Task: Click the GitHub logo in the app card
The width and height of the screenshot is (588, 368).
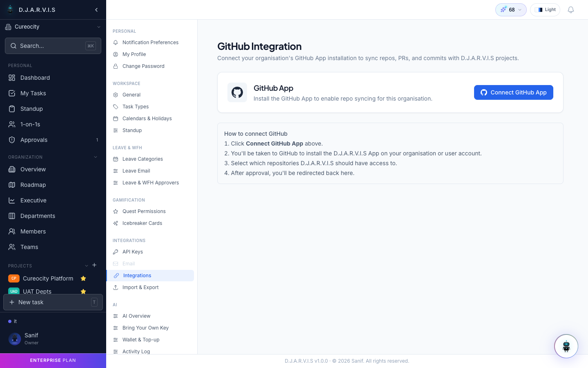Action: coord(237,92)
